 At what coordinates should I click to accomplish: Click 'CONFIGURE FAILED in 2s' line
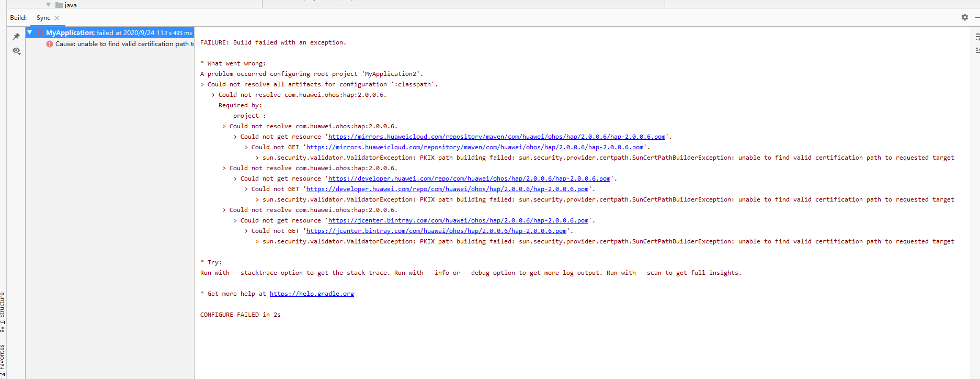241,315
